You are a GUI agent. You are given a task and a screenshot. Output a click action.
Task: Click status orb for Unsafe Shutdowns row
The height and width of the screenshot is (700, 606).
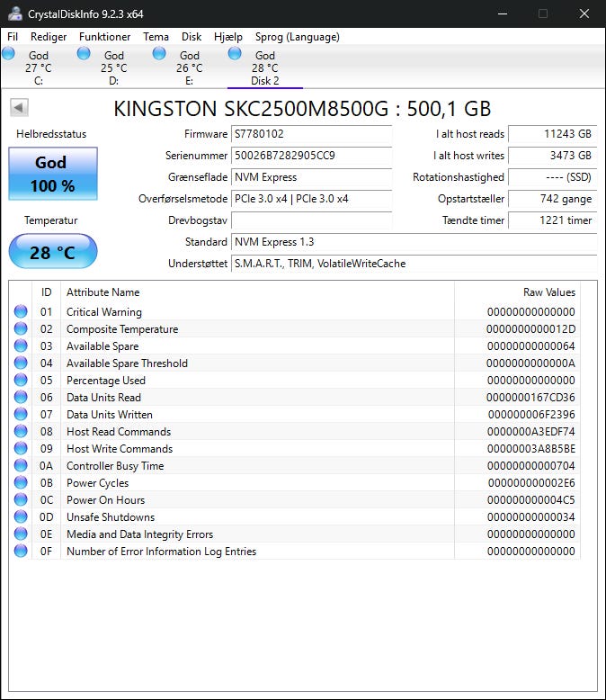[x=21, y=517]
